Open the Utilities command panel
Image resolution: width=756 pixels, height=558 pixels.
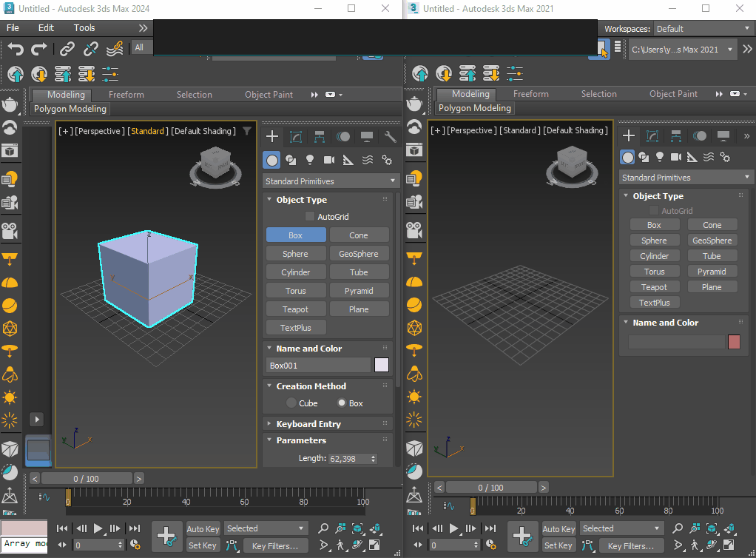(x=390, y=136)
